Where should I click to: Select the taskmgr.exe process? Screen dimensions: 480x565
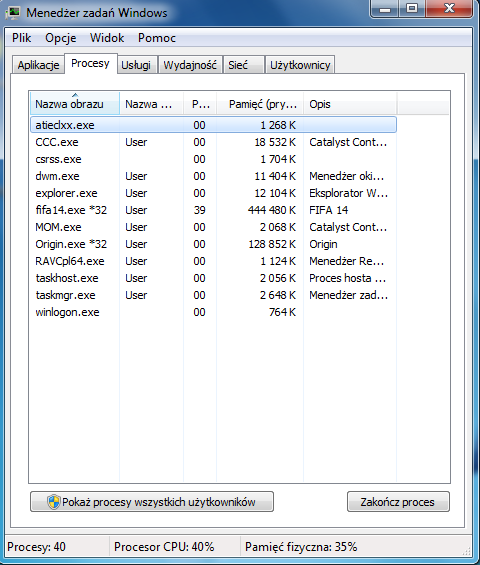(x=213, y=295)
